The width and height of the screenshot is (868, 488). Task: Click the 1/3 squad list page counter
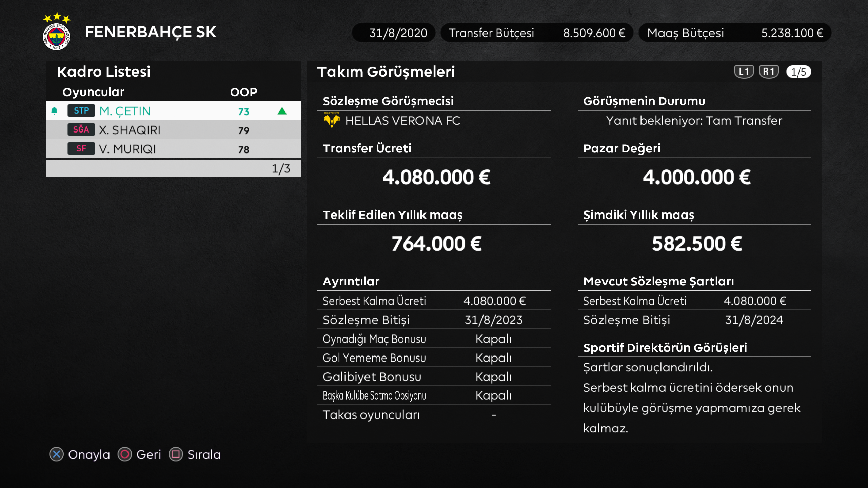coord(281,168)
